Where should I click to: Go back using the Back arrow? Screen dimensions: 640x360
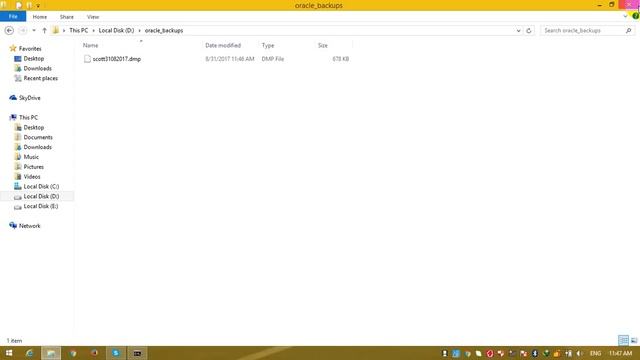pos(9,31)
